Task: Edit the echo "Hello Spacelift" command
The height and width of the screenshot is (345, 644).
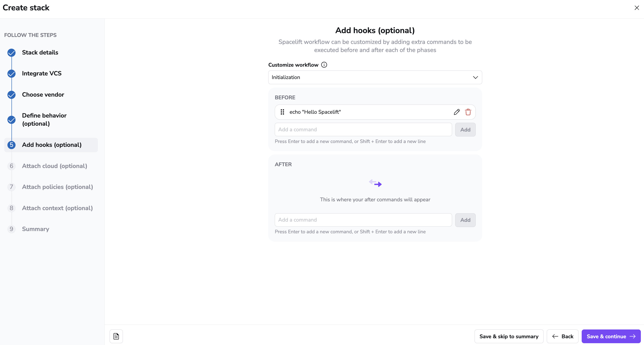Action: [x=457, y=112]
